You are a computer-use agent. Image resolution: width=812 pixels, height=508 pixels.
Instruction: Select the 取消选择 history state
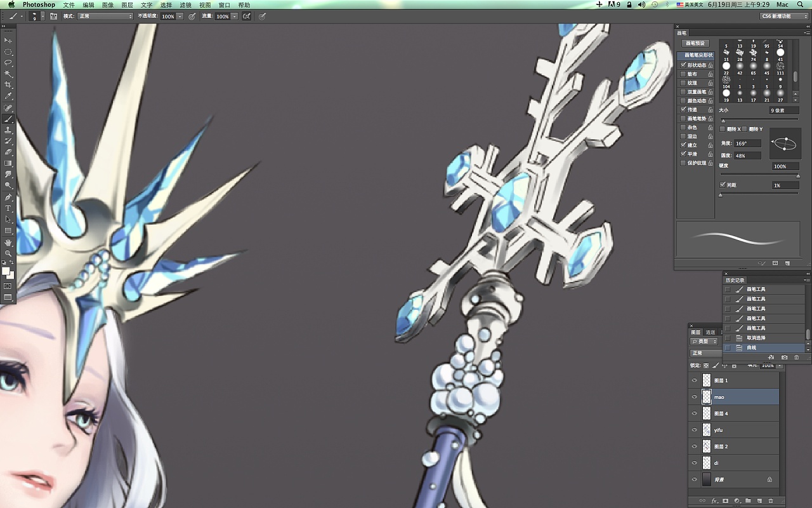764,338
